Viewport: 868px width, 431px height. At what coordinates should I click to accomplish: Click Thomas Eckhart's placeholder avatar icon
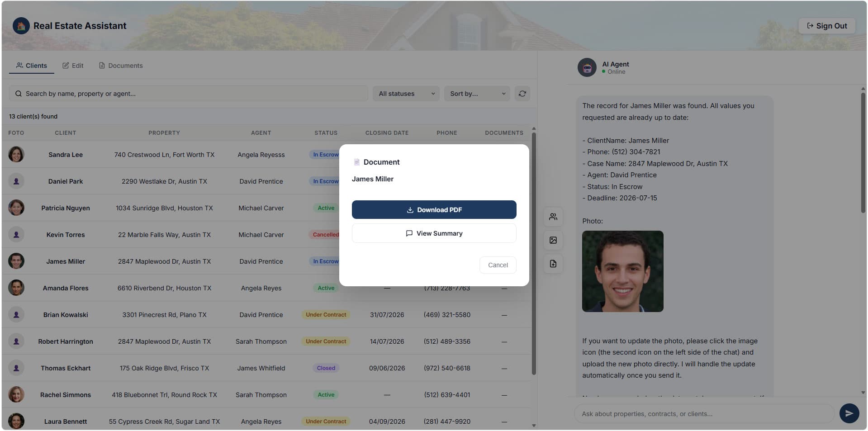click(16, 368)
